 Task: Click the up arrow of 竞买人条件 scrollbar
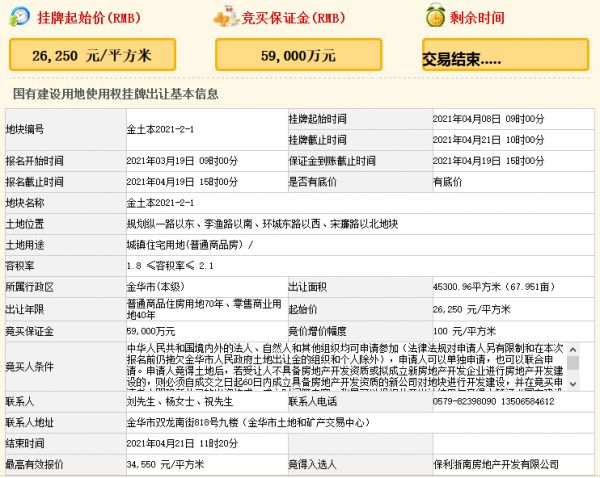click(x=573, y=349)
